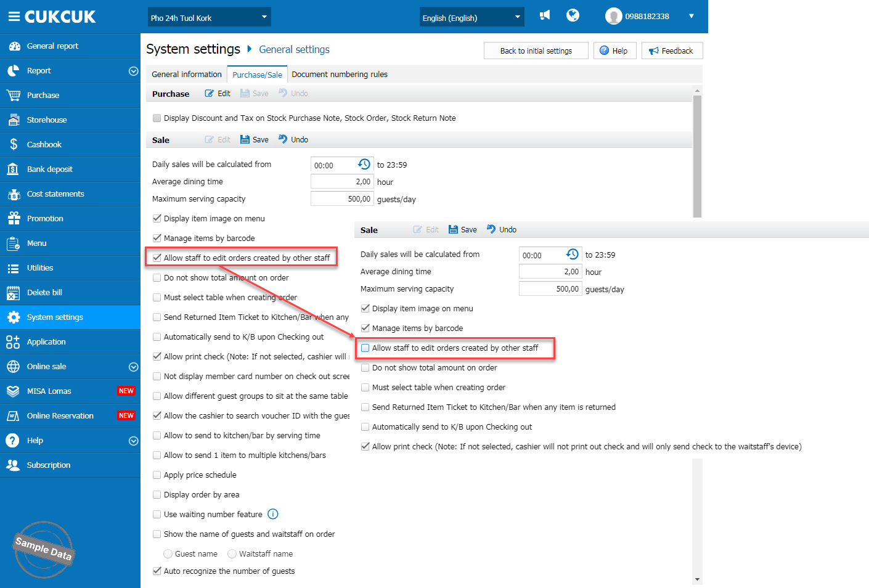Image resolution: width=869 pixels, height=588 pixels.
Task: Click the hamburger menu icon beside CUKCUK
Action: pyautogui.click(x=14, y=17)
